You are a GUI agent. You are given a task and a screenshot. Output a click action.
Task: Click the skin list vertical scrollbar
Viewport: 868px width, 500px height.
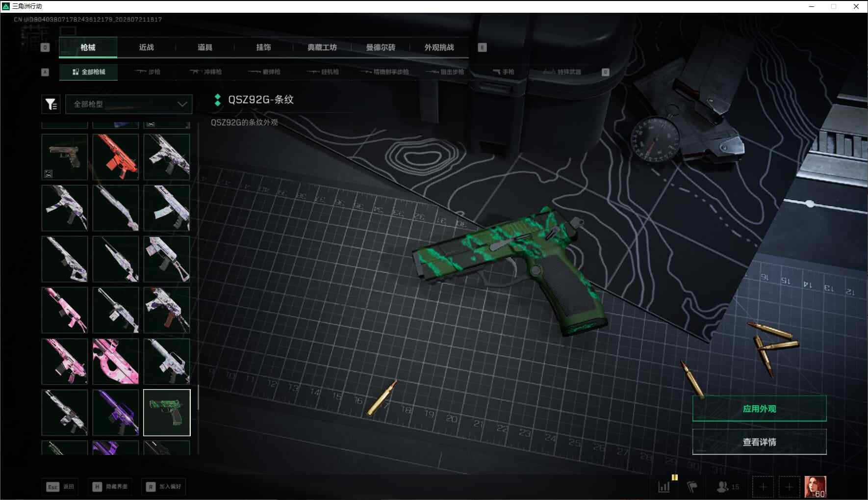[x=198, y=397]
